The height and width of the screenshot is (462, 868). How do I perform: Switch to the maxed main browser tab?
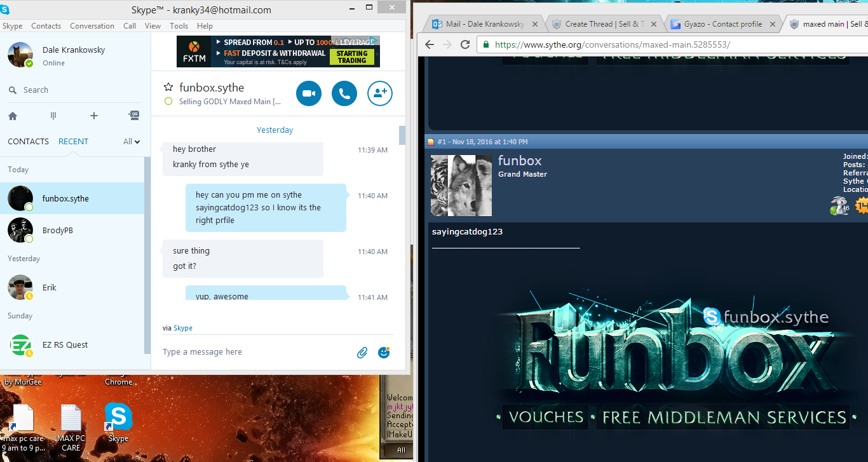pos(826,24)
